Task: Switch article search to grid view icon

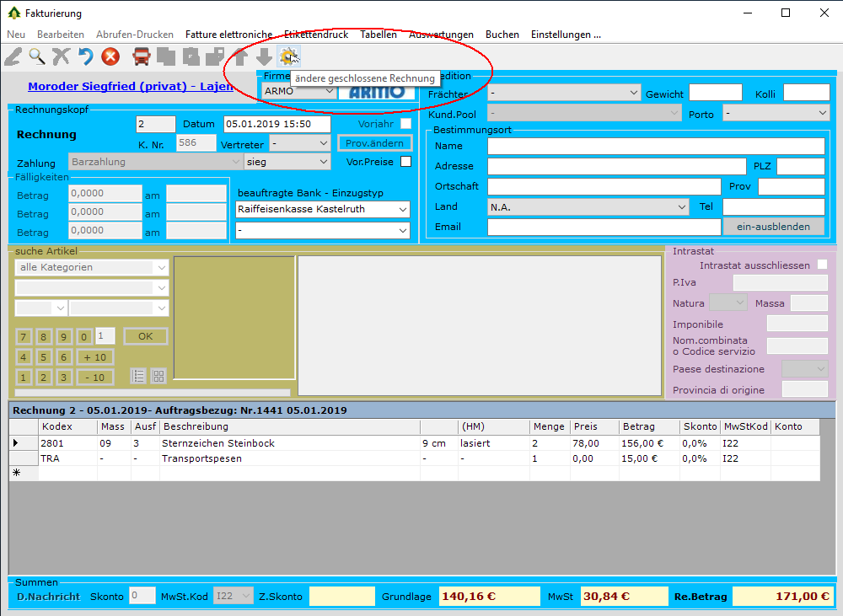Action: pyautogui.click(x=158, y=377)
